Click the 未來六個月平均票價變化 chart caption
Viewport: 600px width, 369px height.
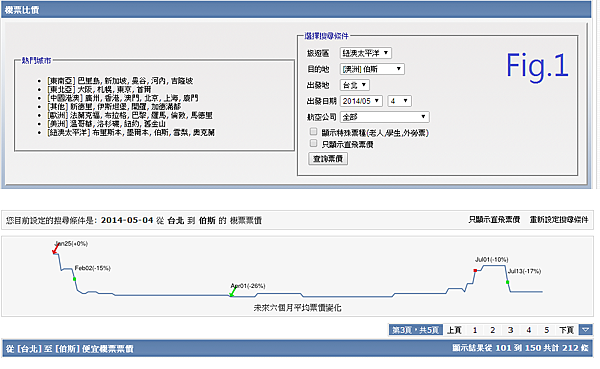click(x=297, y=308)
